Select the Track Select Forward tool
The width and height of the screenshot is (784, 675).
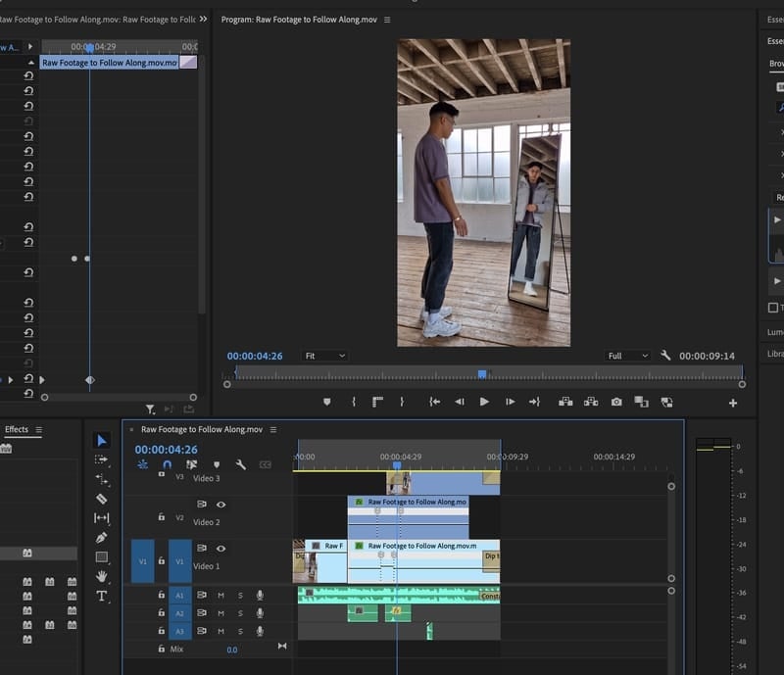pyautogui.click(x=102, y=459)
